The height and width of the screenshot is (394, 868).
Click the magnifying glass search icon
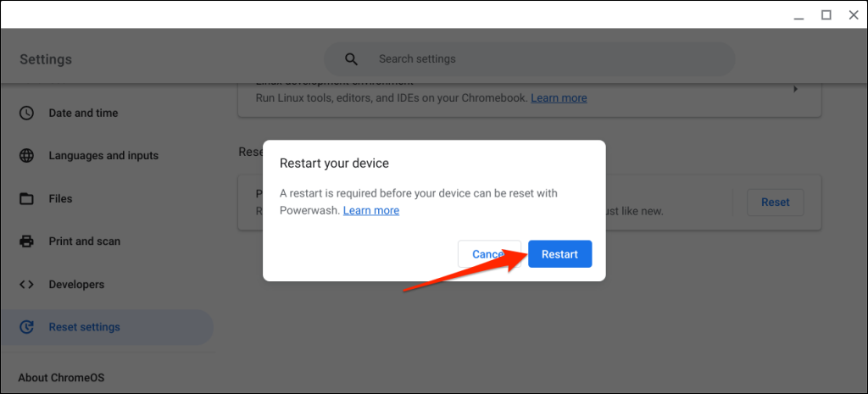(351, 59)
